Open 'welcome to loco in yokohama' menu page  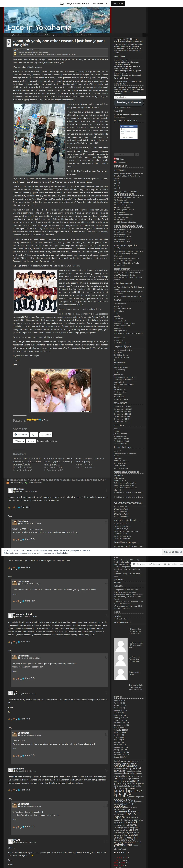coord(50,35)
